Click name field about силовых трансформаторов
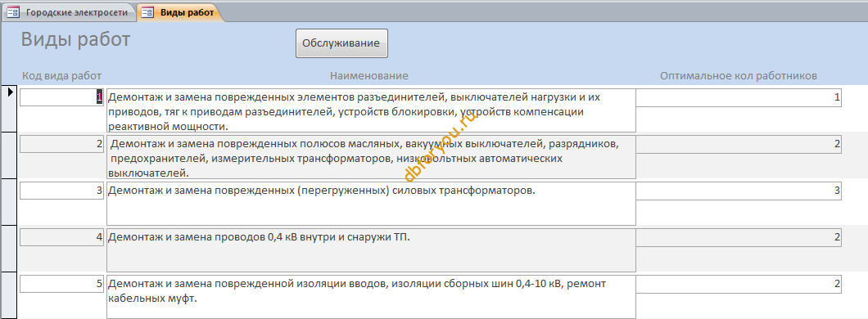 372,204
